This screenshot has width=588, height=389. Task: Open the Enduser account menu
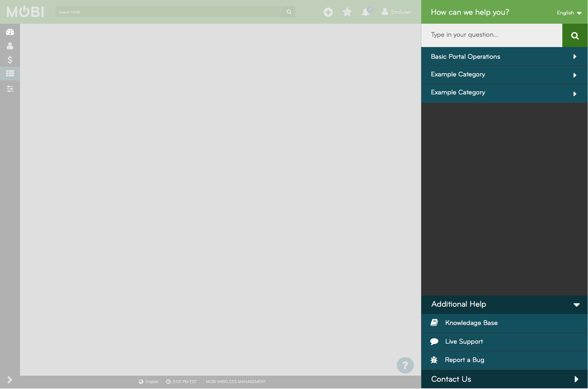[397, 12]
